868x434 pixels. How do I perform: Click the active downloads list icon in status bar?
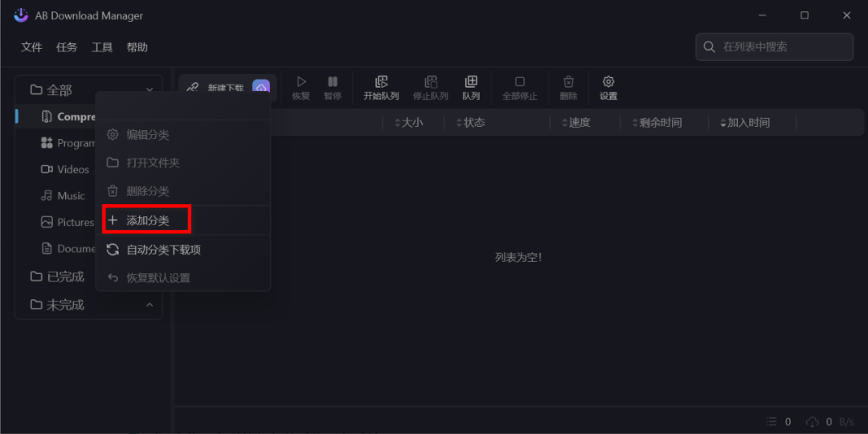point(772,422)
